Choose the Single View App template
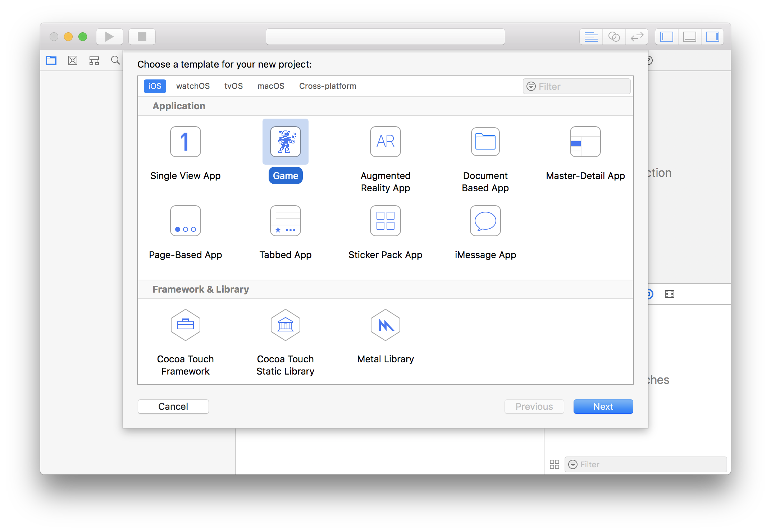This screenshot has height=532, width=771. tap(185, 142)
